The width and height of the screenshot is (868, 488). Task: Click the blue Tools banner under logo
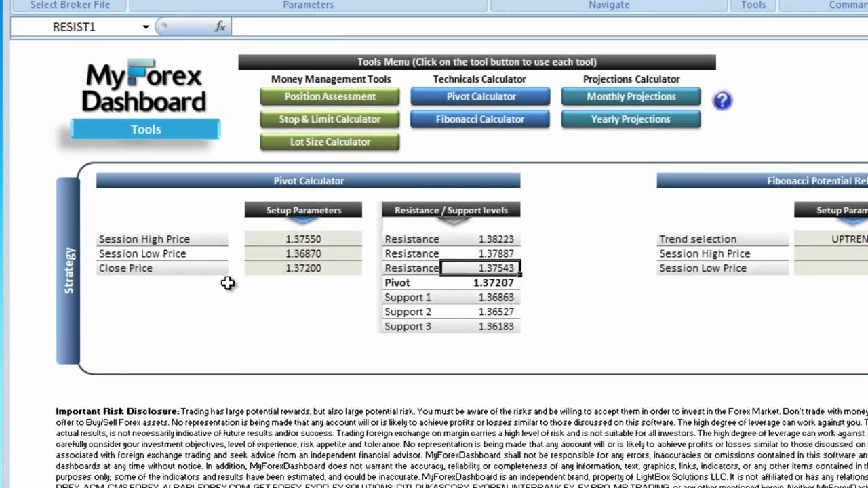(x=146, y=129)
